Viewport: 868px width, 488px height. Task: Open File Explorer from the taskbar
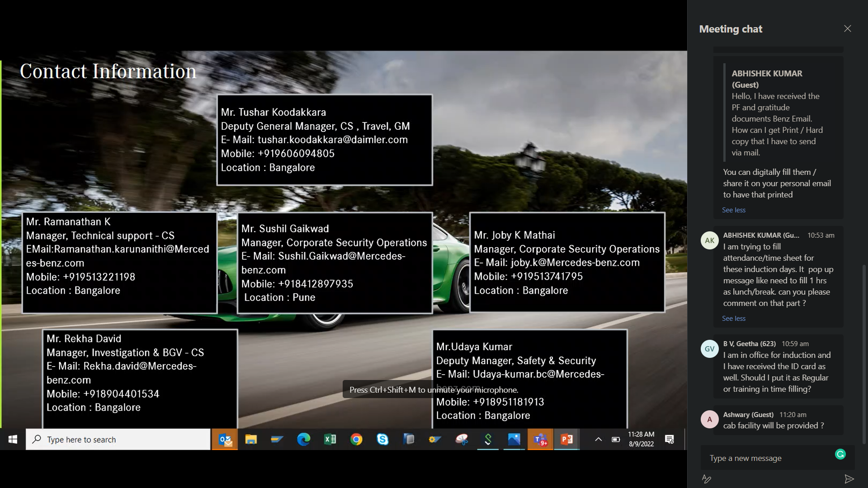click(251, 439)
